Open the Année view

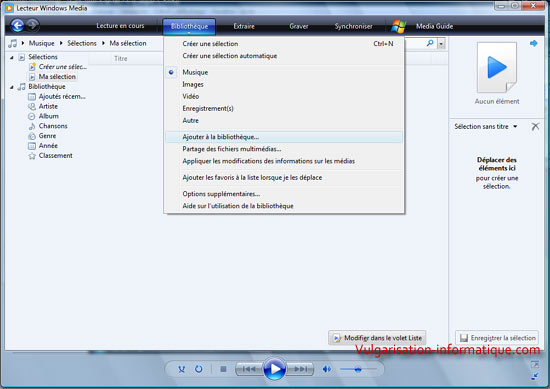48,146
